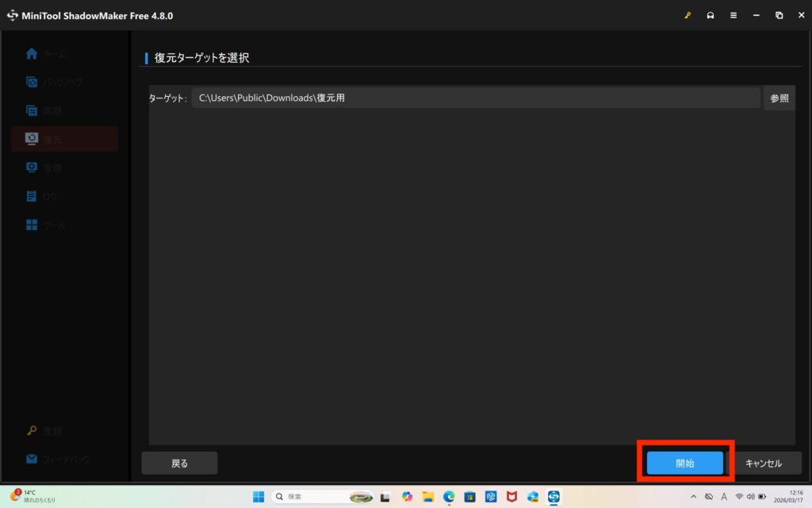Click the Windows Start button on taskbar
Screen dimensions: 812x508
(x=259, y=496)
